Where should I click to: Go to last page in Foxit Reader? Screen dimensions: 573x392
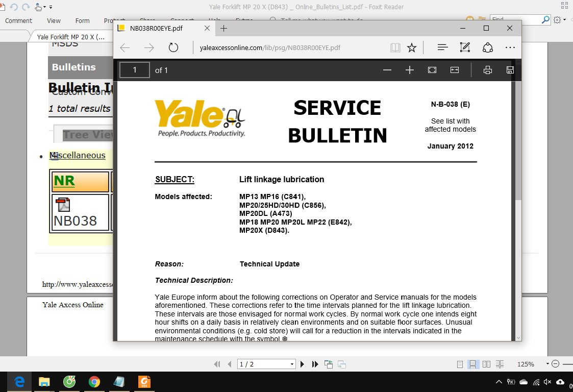pos(315,364)
